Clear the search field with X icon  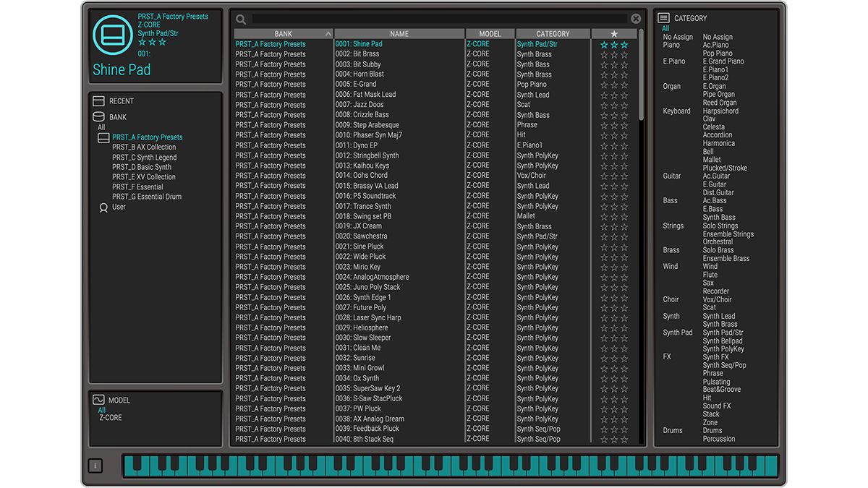(636, 20)
